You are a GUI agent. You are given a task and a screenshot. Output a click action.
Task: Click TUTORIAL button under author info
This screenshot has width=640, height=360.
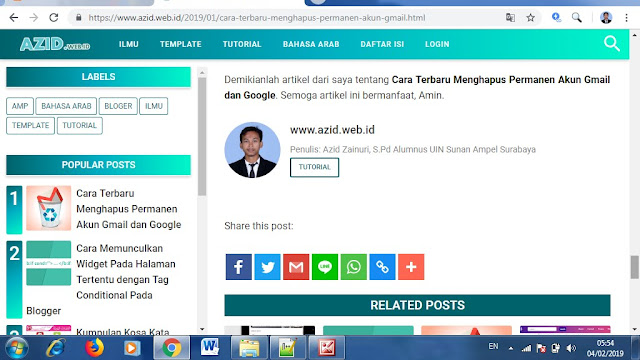(x=314, y=167)
